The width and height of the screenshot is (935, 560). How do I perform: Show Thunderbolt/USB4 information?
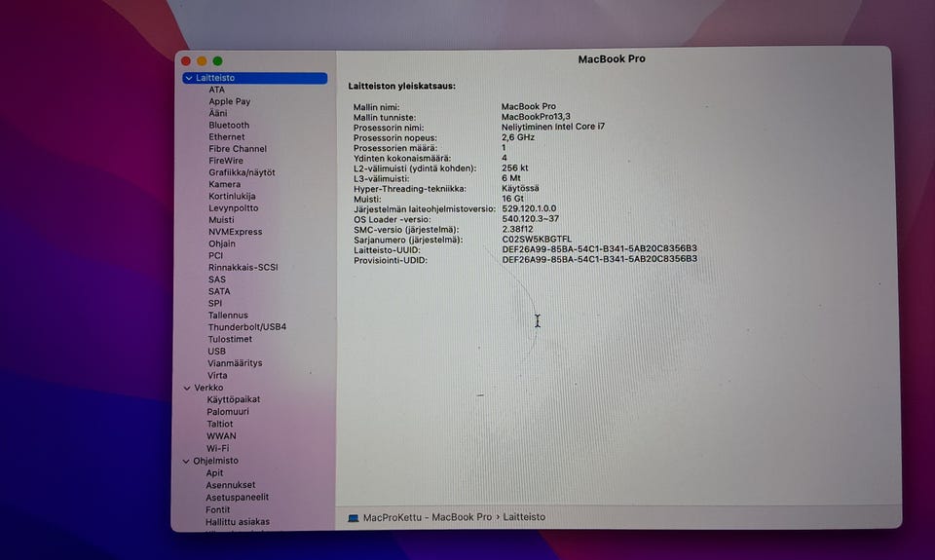click(x=246, y=327)
